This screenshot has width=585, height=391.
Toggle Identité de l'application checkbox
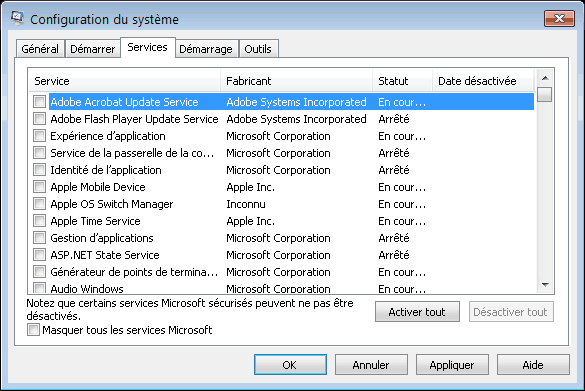[x=39, y=169]
